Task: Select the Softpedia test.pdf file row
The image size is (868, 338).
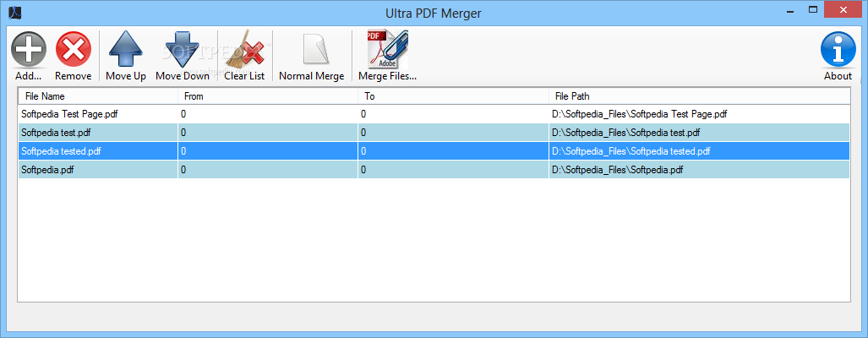Action: [434, 133]
